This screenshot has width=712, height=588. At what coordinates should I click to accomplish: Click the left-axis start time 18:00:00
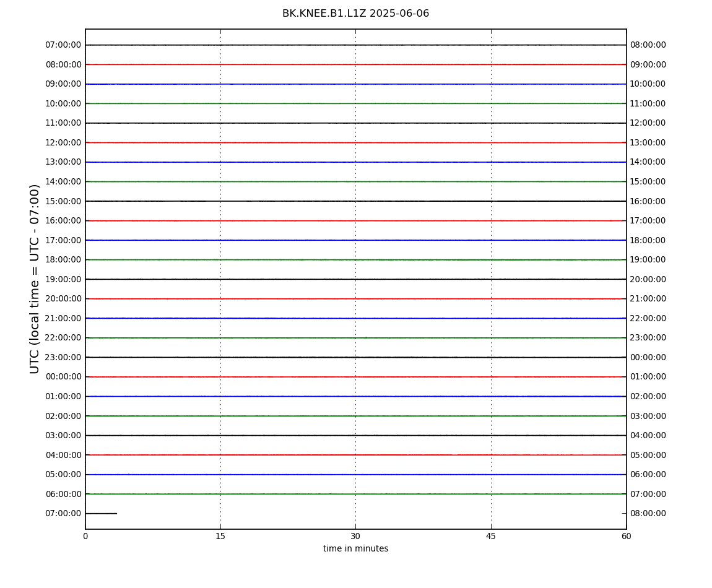pos(64,260)
